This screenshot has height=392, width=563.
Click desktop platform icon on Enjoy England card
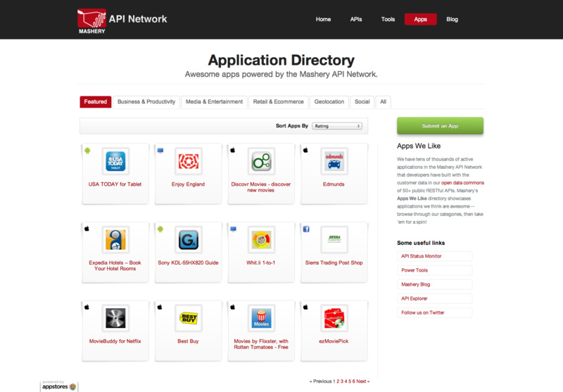(x=160, y=151)
